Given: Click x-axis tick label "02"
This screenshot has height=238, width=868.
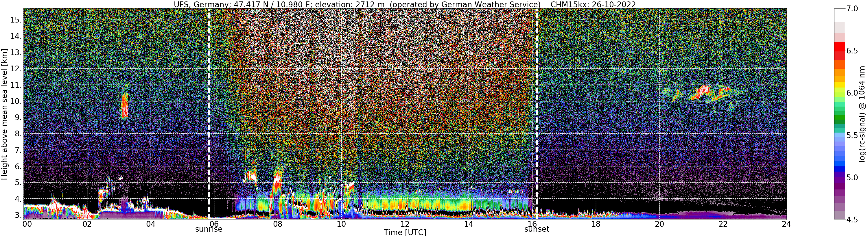Looking at the screenshot, I should (x=87, y=224).
